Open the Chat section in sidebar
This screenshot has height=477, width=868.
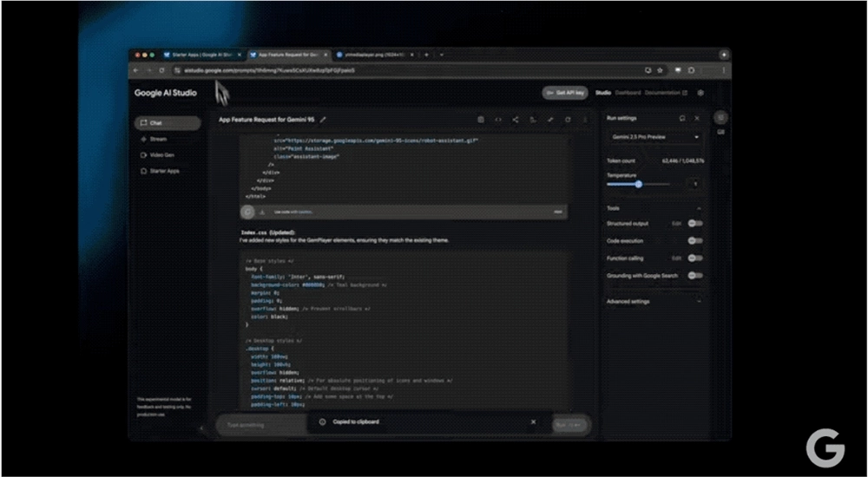point(168,123)
